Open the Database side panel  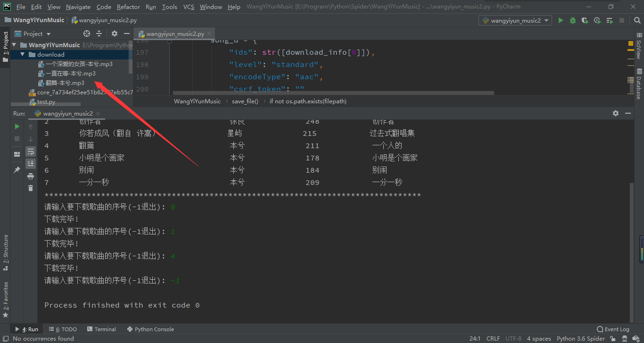(639, 84)
